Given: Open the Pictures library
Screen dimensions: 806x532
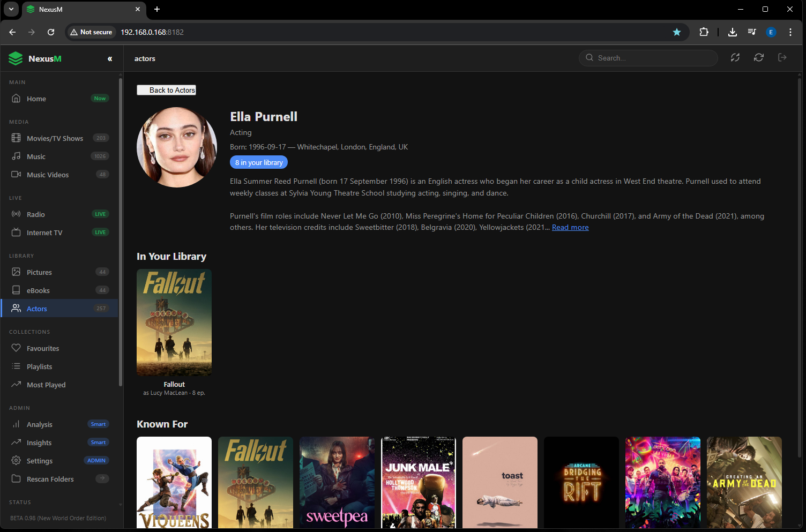Looking at the screenshot, I should [39, 272].
